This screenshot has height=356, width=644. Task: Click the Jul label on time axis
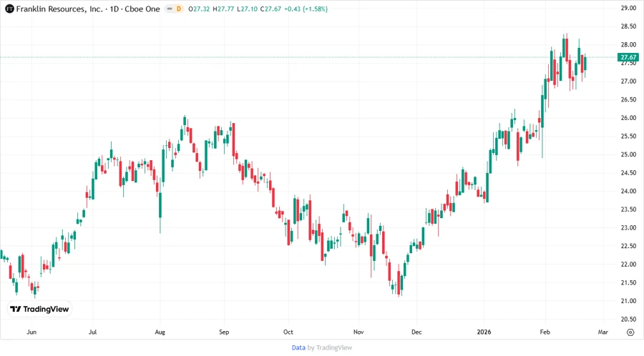tap(93, 332)
